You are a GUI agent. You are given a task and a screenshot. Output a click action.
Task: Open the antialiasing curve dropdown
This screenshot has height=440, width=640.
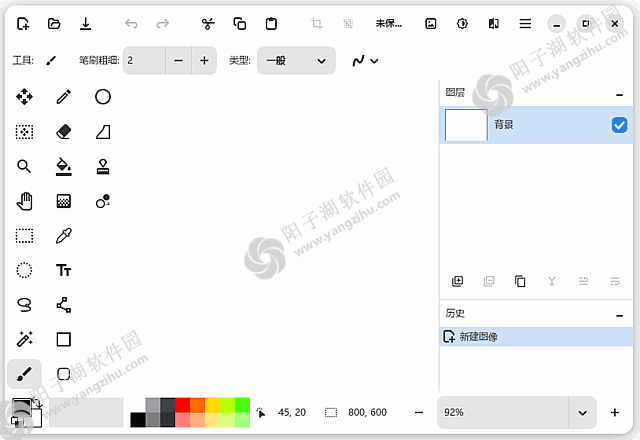point(365,61)
